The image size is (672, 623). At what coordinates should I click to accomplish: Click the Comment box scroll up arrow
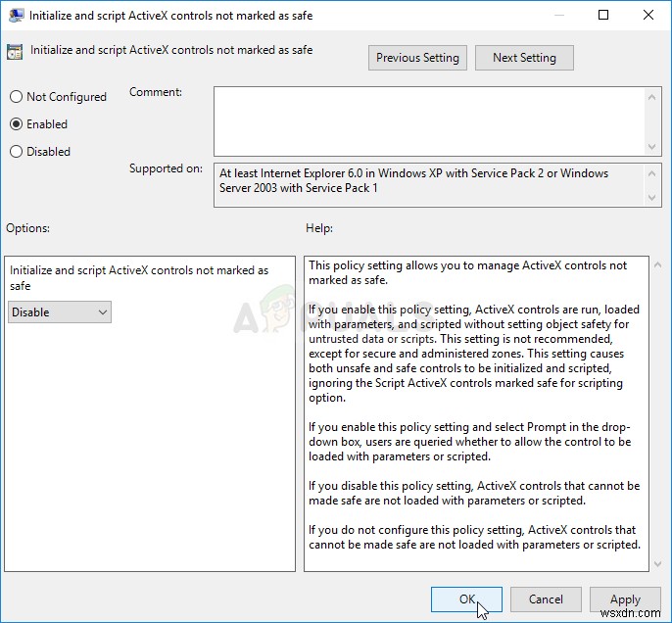click(x=651, y=97)
